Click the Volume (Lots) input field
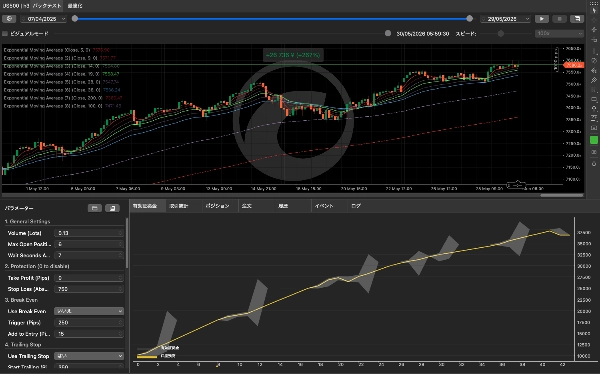 [x=89, y=233]
